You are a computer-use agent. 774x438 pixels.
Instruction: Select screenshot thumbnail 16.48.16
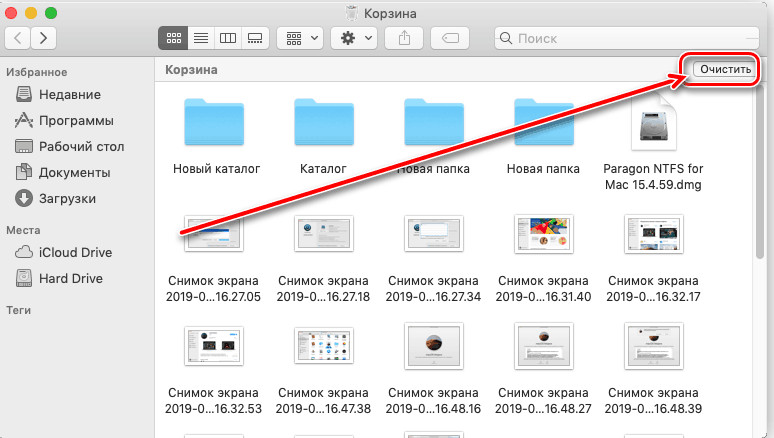point(434,346)
